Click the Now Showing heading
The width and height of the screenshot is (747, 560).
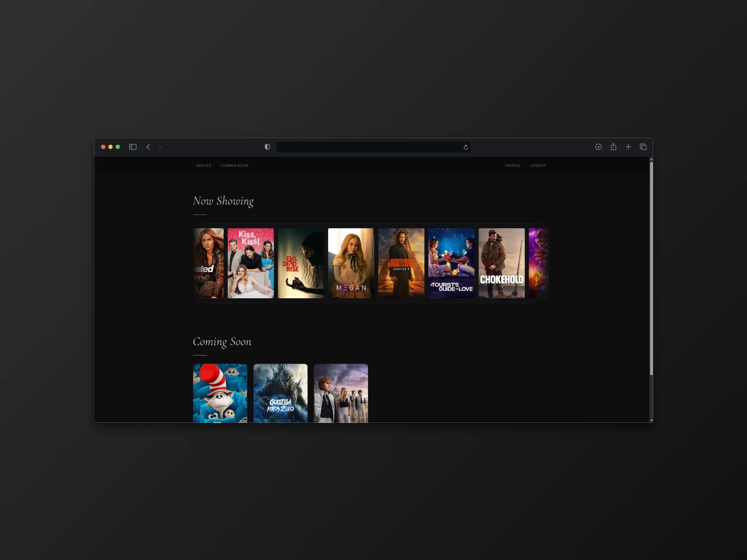pos(223,201)
